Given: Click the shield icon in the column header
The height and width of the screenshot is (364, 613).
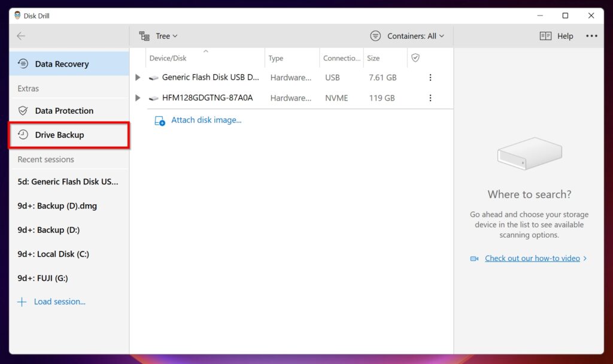Looking at the screenshot, I should pos(415,57).
